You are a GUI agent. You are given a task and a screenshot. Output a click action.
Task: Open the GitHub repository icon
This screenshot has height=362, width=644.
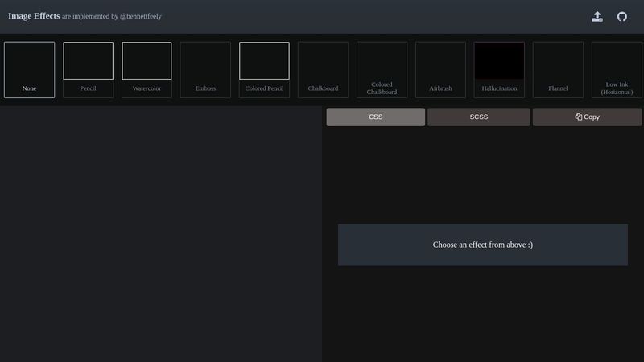(622, 16)
